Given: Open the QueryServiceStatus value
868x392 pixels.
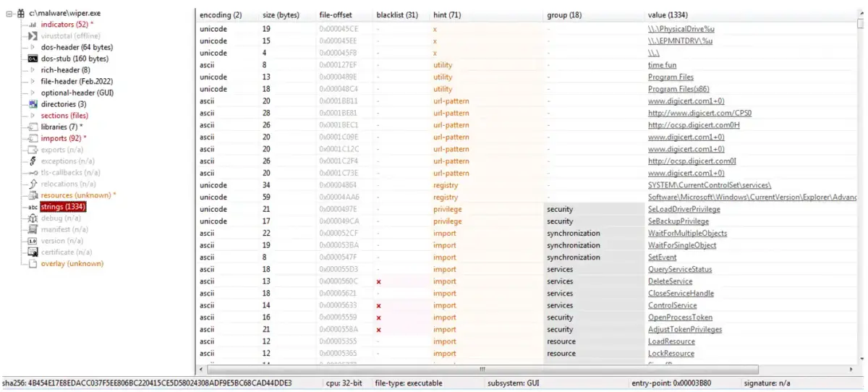Looking at the screenshot, I should pos(680,270).
